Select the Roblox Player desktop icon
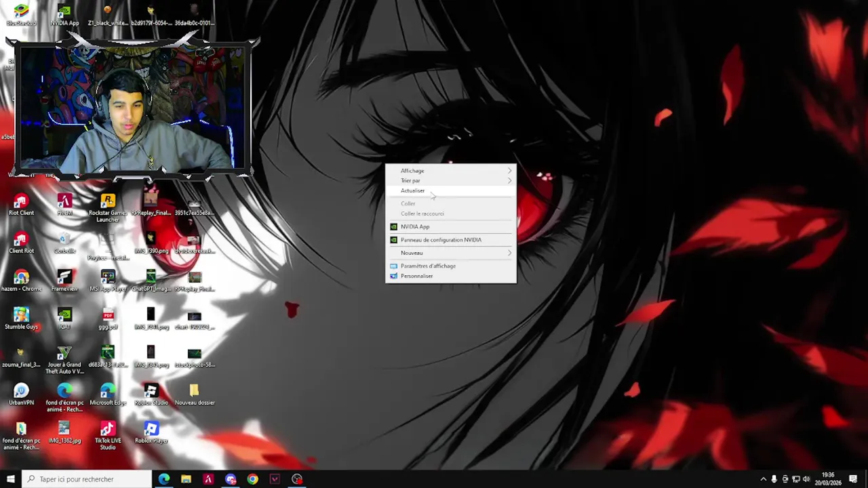This screenshot has height=488, width=868. pyautogui.click(x=151, y=432)
